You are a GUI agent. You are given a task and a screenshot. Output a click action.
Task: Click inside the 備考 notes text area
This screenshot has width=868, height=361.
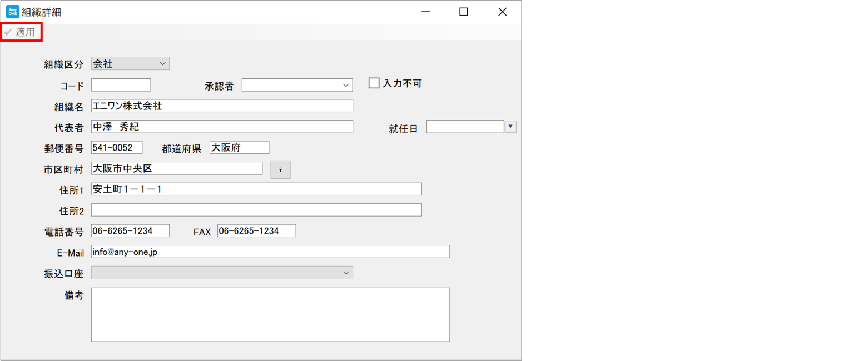(x=270, y=314)
